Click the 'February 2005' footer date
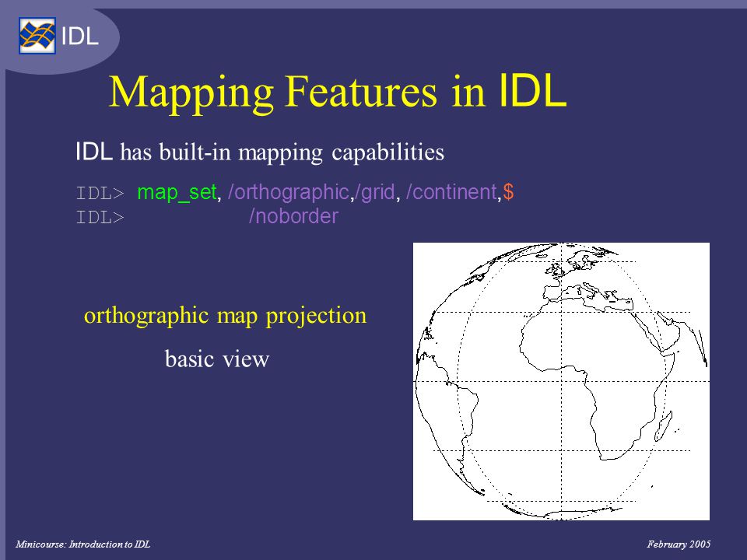747x560 pixels. [679, 544]
